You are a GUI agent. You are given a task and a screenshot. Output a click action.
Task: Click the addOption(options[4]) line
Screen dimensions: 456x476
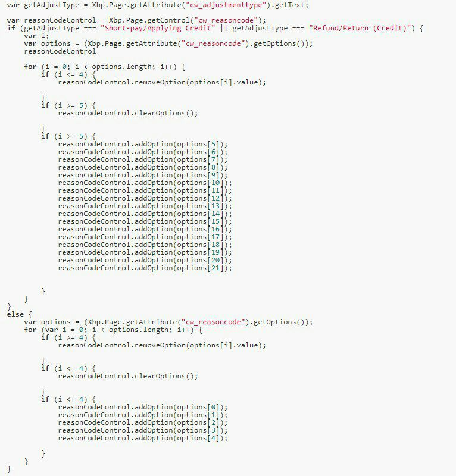pyautogui.click(x=143, y=438)
